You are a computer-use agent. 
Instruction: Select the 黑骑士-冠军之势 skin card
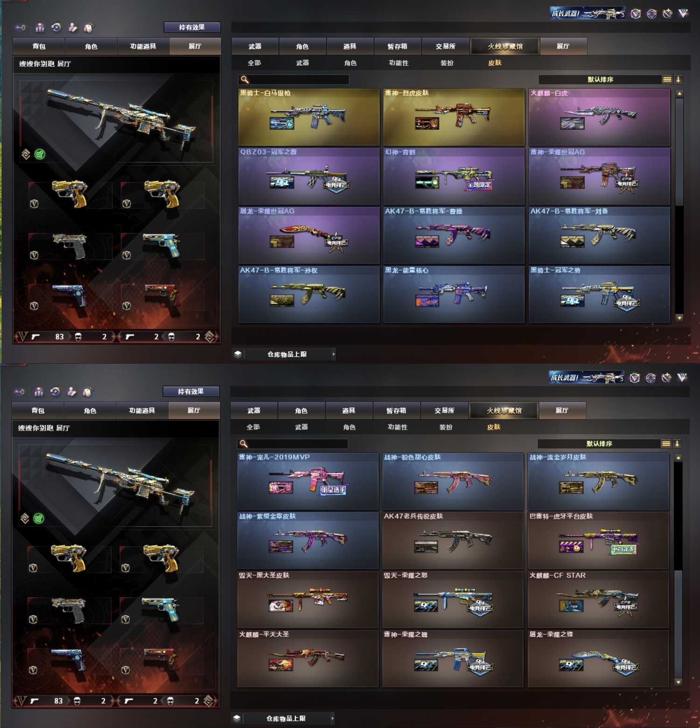600,294
